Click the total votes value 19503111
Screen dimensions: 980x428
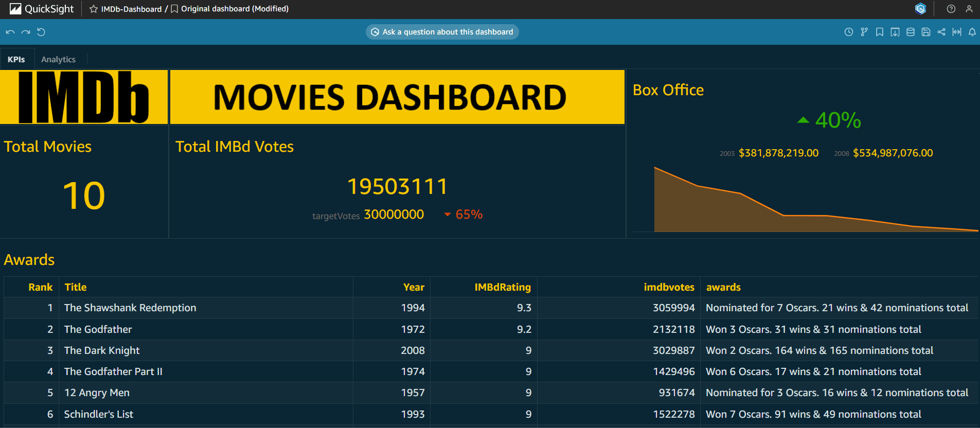click(398, 186)
